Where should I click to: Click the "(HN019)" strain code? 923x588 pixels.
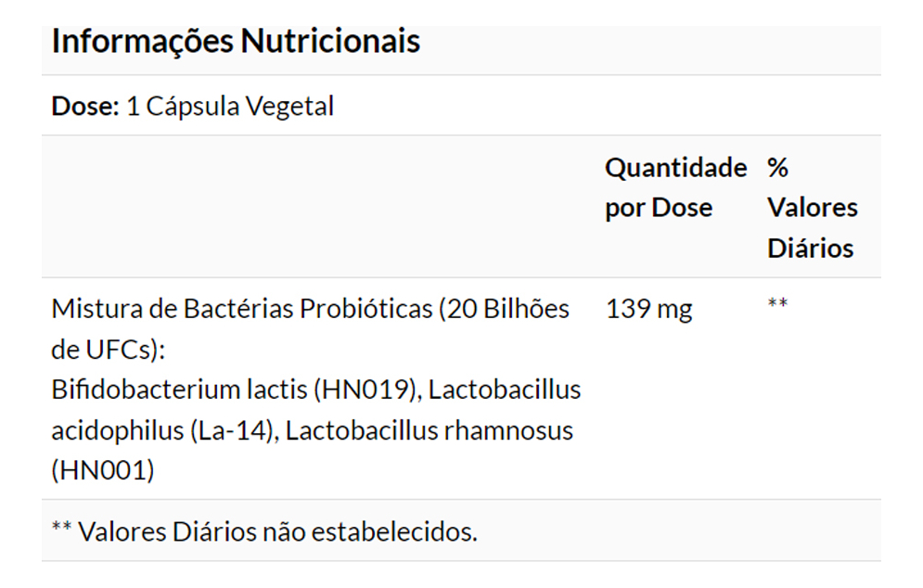(x=365, y=390)
